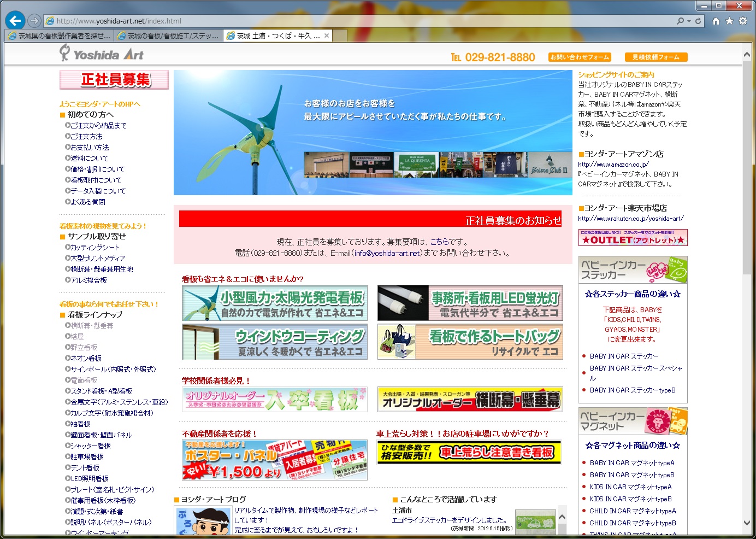Open CHILD IN CAR マグネットtypeA link
The width and height of the screenshot is (756, 539).
point(633,511)
